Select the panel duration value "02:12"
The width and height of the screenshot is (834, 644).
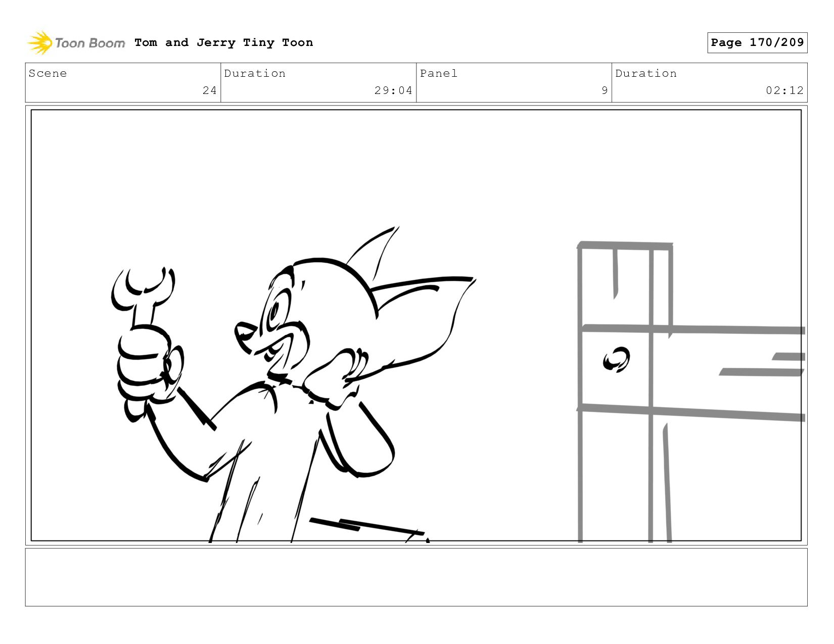(x=784, y=90)
